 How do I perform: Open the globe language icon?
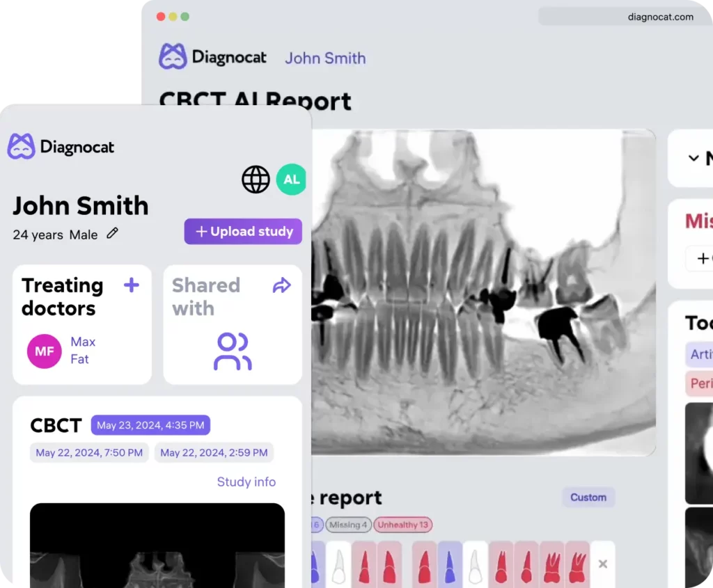pos(256,180)
